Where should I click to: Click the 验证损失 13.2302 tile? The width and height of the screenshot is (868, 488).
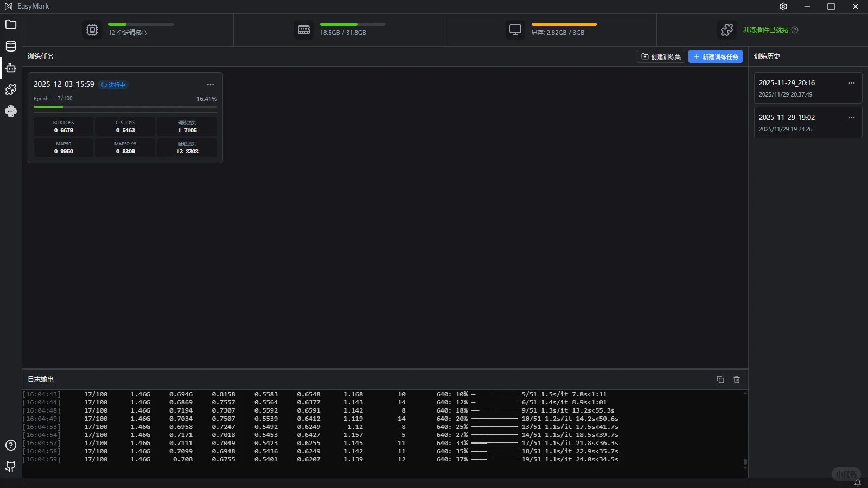click(187, 147)
